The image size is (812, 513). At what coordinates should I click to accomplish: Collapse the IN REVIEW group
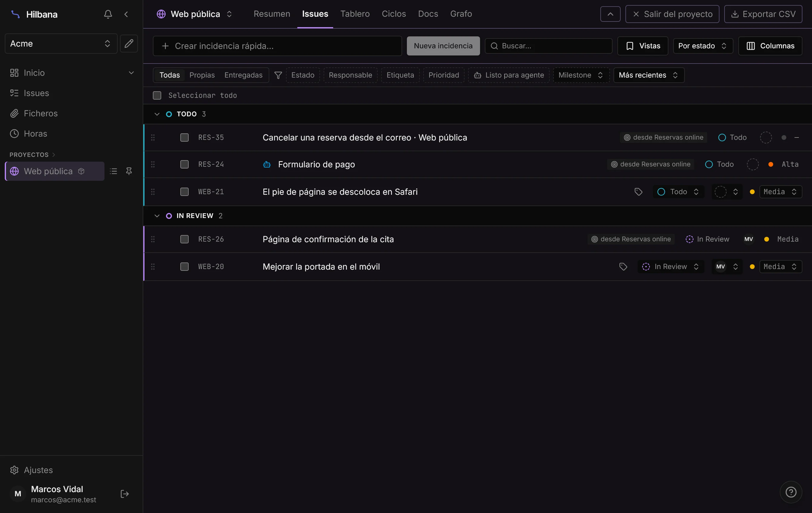point(157,216)
